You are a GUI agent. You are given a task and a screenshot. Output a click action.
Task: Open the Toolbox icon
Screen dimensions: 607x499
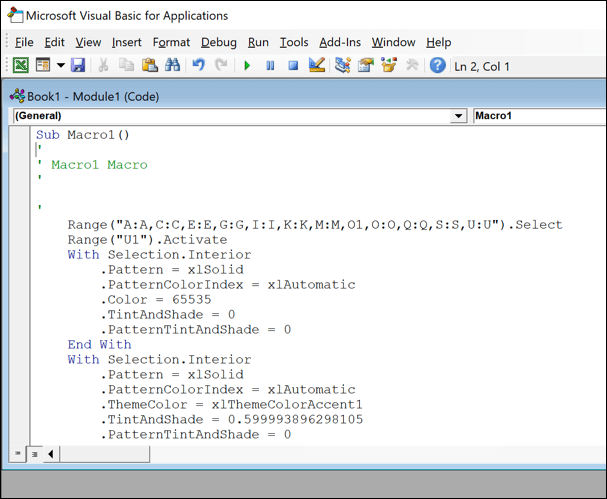click(412, 65)
